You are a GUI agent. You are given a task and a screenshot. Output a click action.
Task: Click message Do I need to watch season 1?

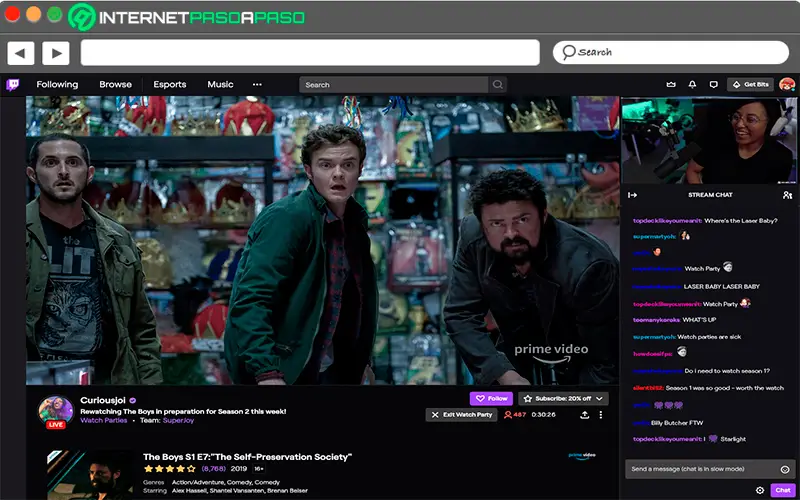click(x=727, y=371)
